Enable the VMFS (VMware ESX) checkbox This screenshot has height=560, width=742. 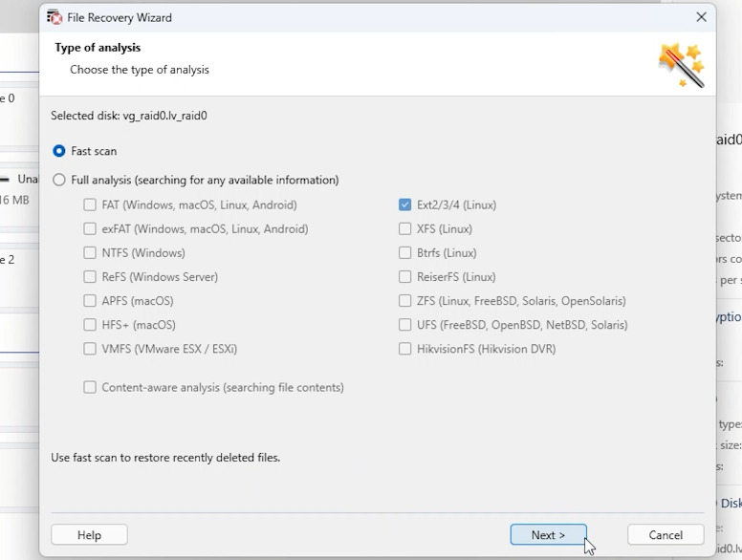[x=90, y=349]
